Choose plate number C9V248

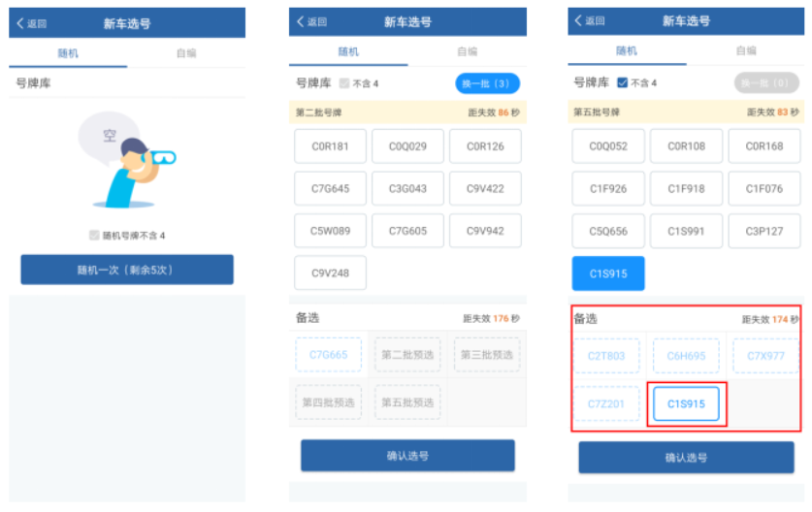[x=330, y=273]
